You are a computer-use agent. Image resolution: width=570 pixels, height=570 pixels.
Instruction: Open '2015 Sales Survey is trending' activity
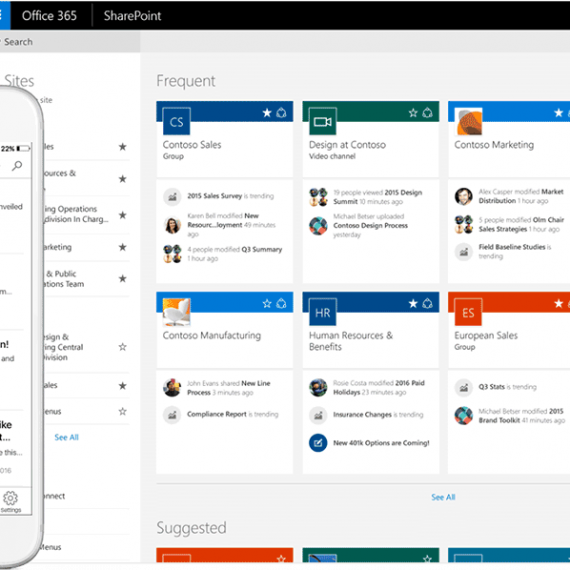(230, 196)
